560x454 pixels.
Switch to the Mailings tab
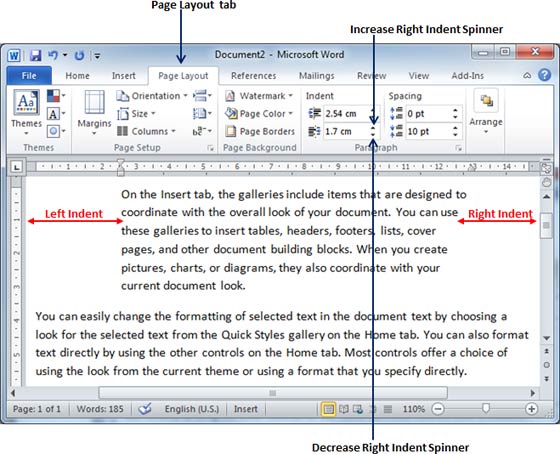pyautogui.click(x=316, y=76)
